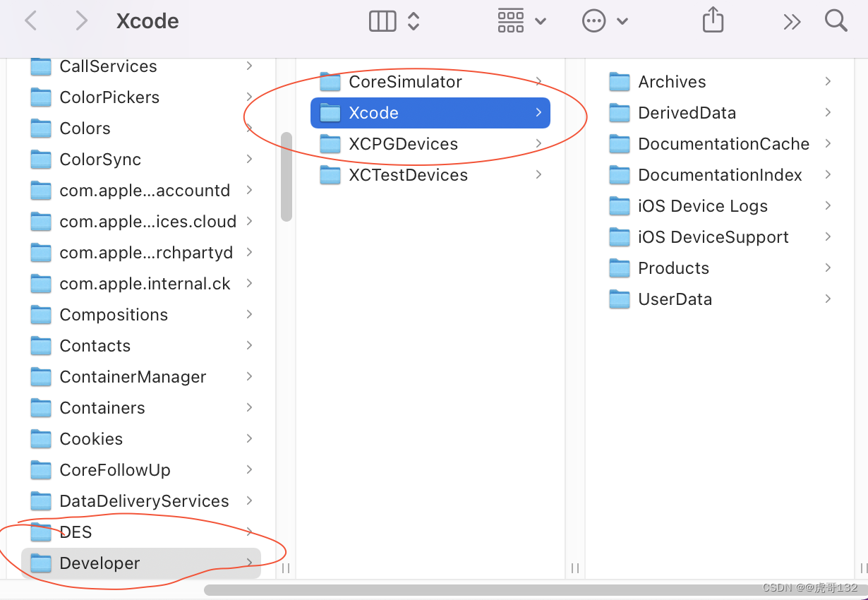Select the XCPGDevices folder
Image resolution: width=868 pixels, height=600 pixels.
coord(430,144)
